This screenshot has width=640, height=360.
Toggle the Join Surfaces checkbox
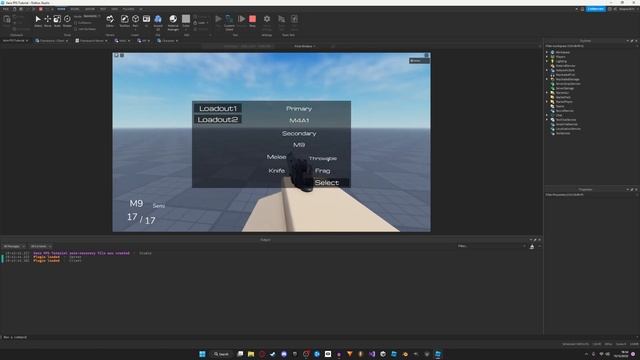coord(76,29)
